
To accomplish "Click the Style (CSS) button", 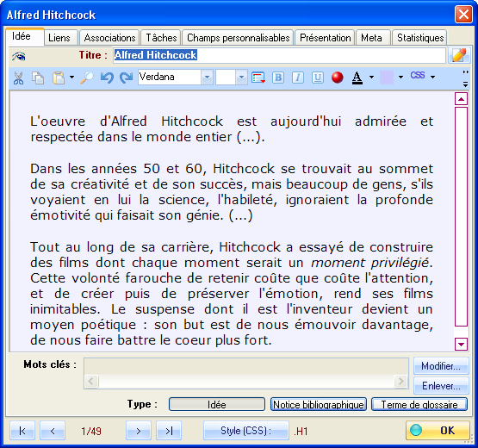I will pos(246,431).
